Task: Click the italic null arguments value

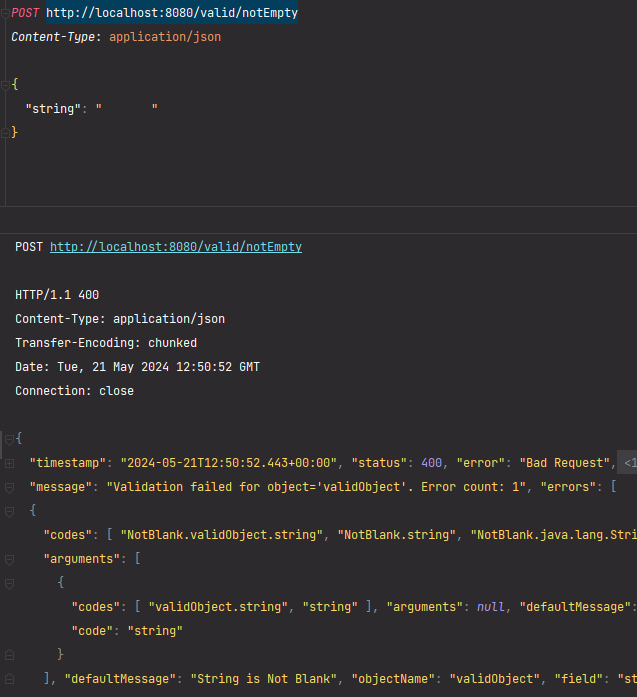Action: (491, 607)
